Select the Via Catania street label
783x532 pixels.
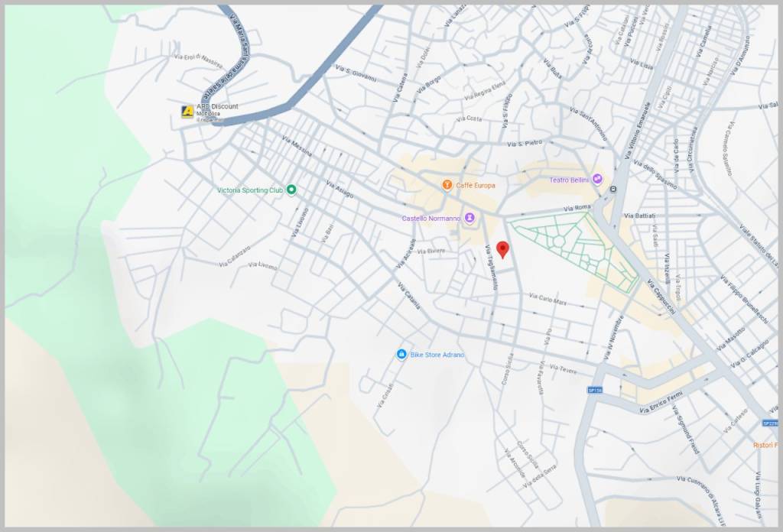coord(408,296)
